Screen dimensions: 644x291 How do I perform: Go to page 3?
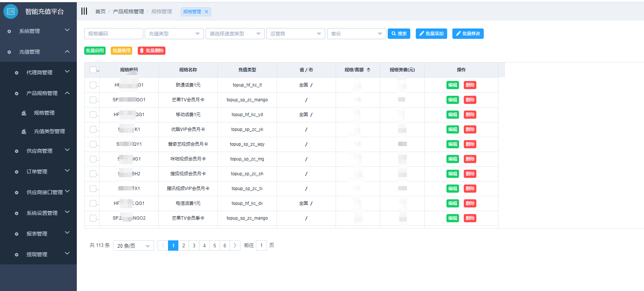pos(194,246)
